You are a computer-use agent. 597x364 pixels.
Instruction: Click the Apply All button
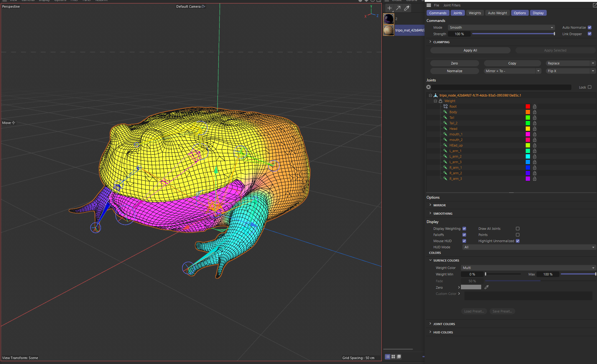pos(470,50)
